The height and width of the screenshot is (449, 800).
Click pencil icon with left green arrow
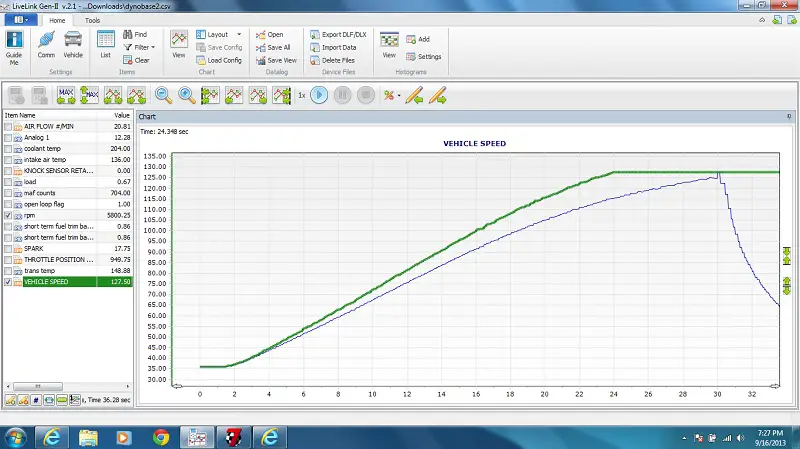click(414, 95)
